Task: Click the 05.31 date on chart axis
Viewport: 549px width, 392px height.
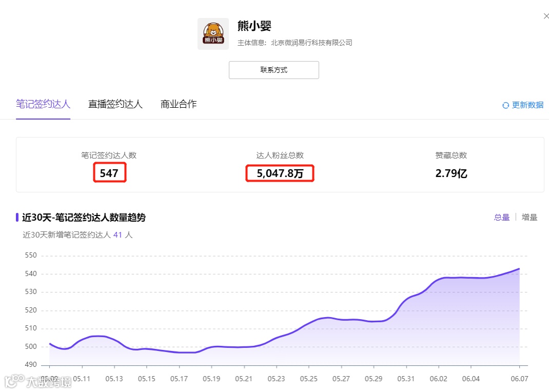Action: (x=406, y=379)
